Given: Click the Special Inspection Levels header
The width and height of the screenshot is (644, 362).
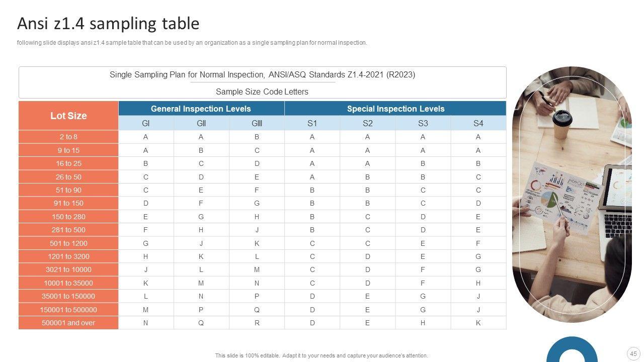Looking at the screenshot, I should click(395, 109).
